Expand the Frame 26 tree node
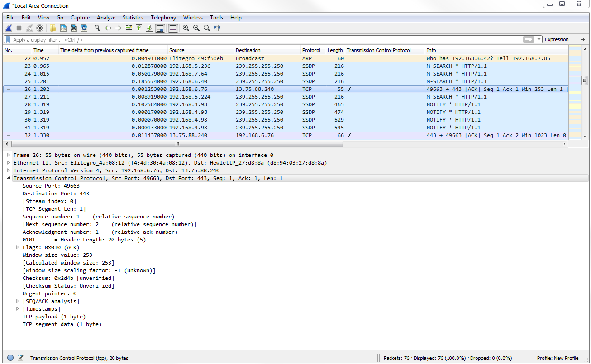Screen dimensions: 591x364 [x=8, y=155]
